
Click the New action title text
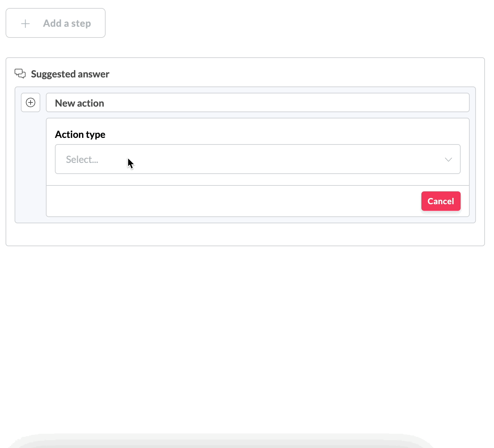(x=80, y=103)
